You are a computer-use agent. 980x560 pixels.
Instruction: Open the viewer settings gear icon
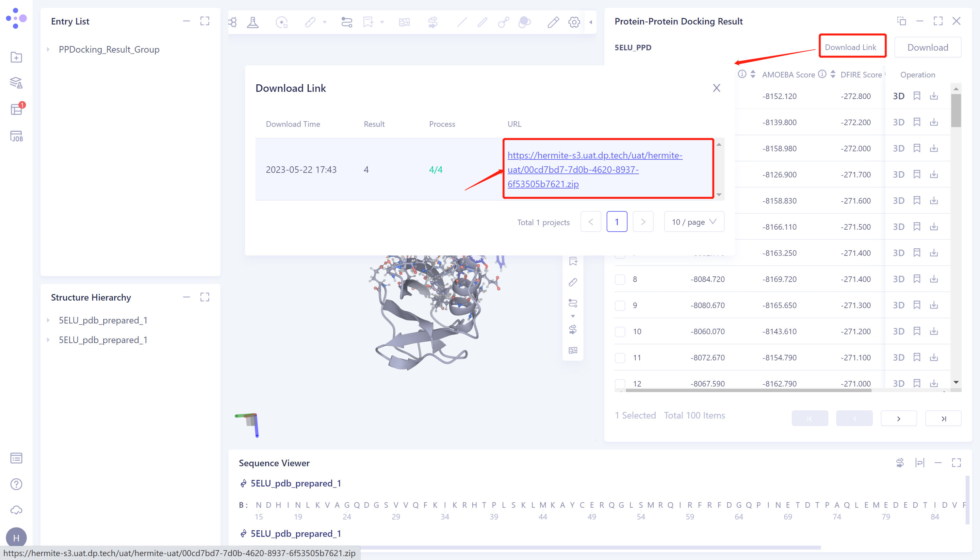point(573,22)
